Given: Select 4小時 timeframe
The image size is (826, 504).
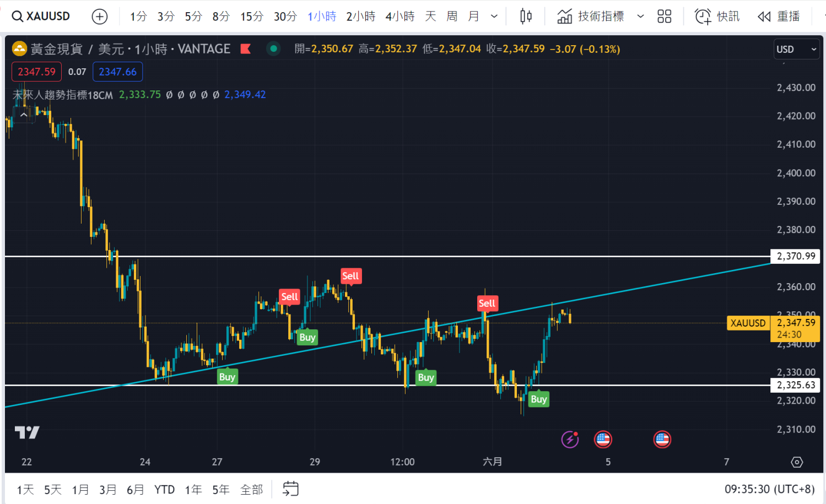Looking at the screenshot, I should (400, 17).
